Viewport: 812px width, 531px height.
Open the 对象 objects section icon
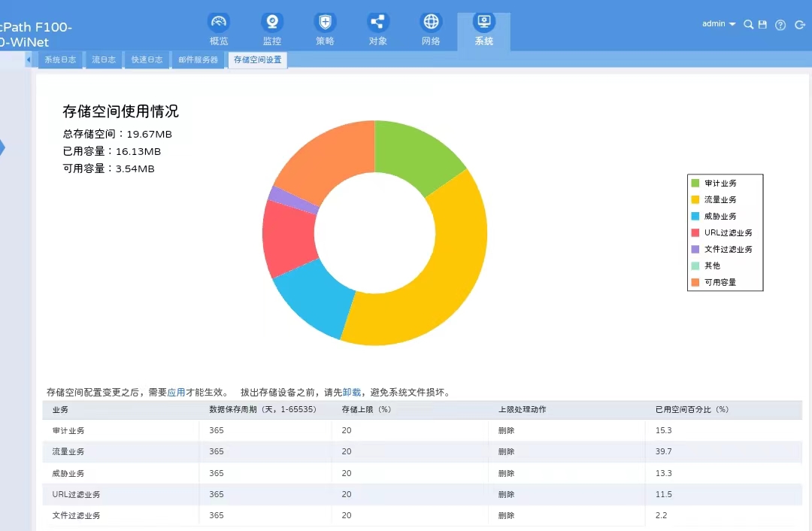click(x=378, y=23)
